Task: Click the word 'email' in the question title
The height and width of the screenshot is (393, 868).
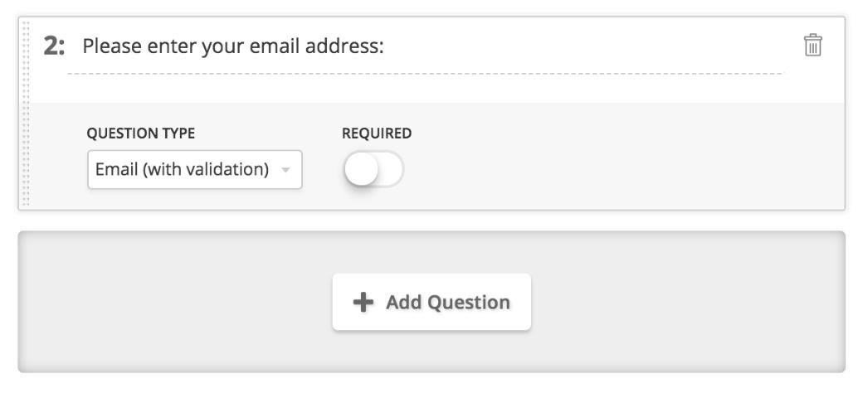Action: coord(271,46)
